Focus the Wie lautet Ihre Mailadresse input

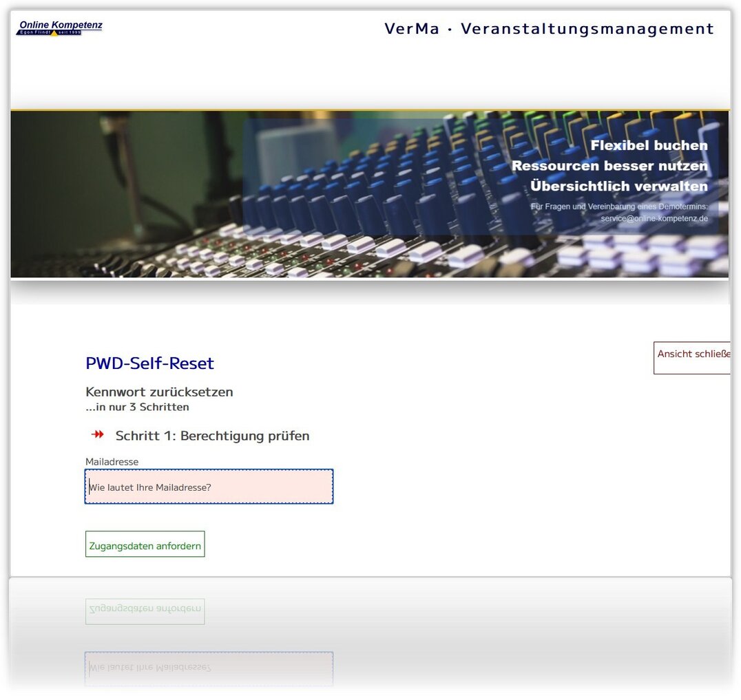[209, 487]
